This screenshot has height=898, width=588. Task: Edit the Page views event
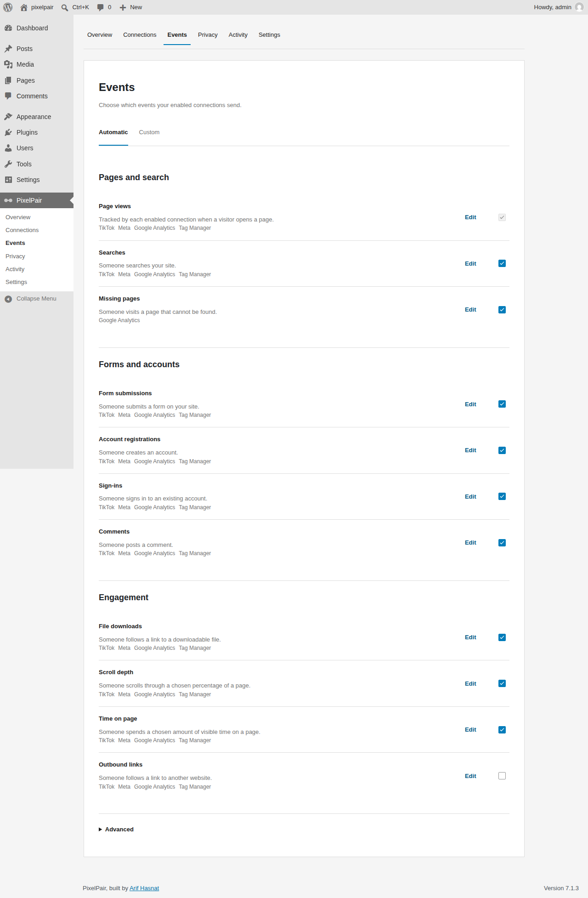click(x=470, y=217)
